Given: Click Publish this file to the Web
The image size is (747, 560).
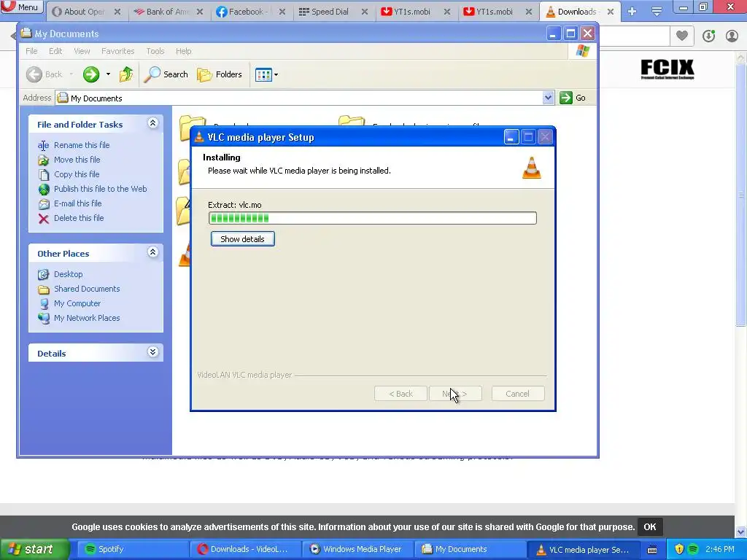Looking at the screenshot, I should click(x=100, y=189).
